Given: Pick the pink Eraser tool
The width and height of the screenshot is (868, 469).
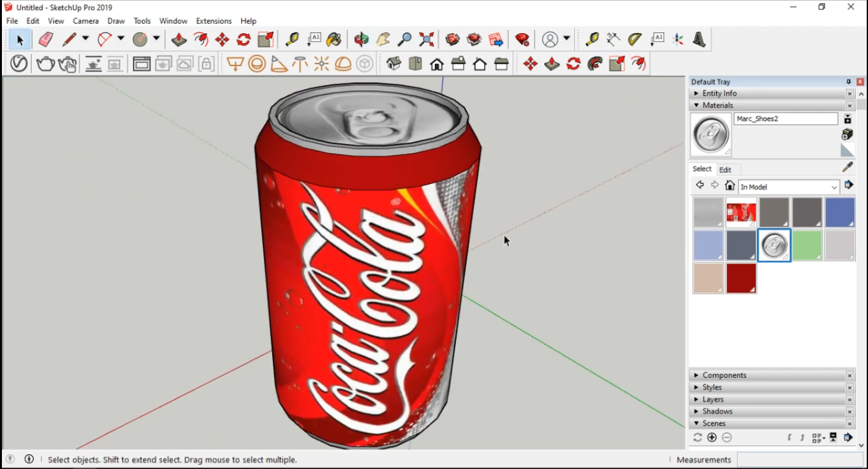Looking at the screenshot, I should [46, 40].
